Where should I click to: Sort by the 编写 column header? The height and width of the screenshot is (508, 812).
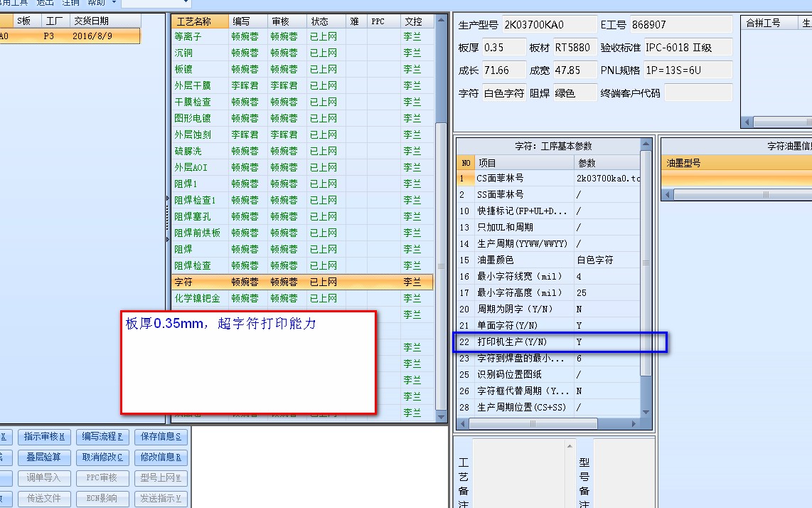point(247,21)
